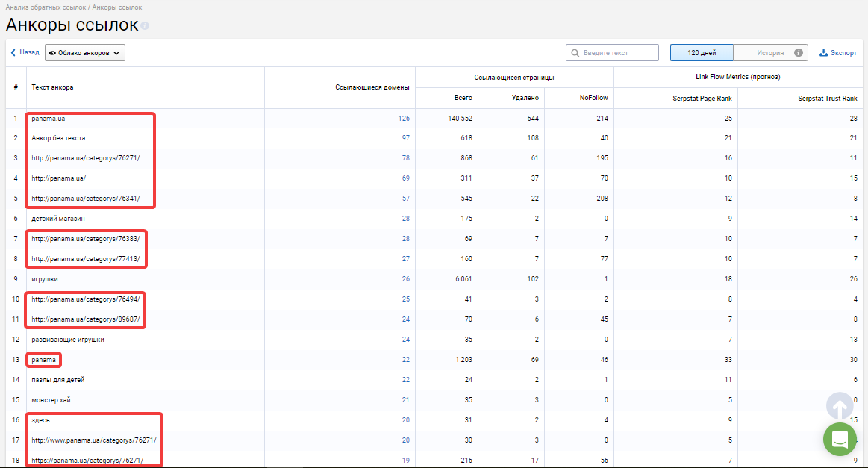Open domains count 19 in row 18
Image resolution: width=868 pixels, height=468 pixels.
point(406,461)
